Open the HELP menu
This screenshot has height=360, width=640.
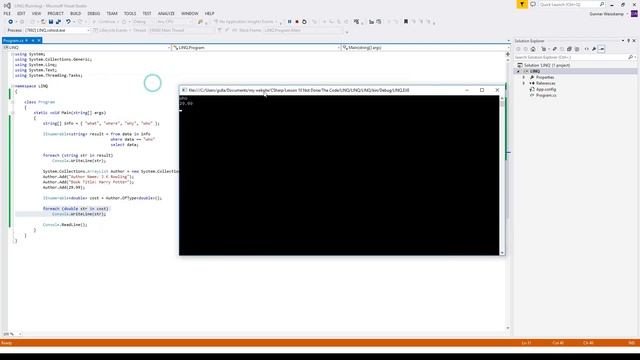click(209, 13)
